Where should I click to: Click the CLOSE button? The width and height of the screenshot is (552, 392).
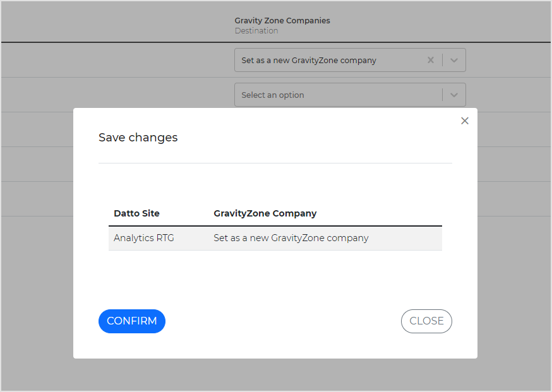[x=426, y=321]
